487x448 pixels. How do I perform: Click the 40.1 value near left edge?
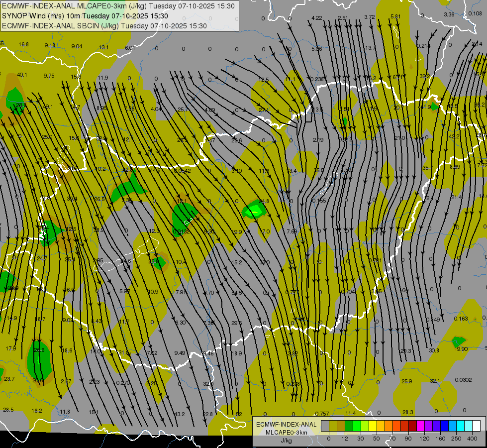(22, 75)
